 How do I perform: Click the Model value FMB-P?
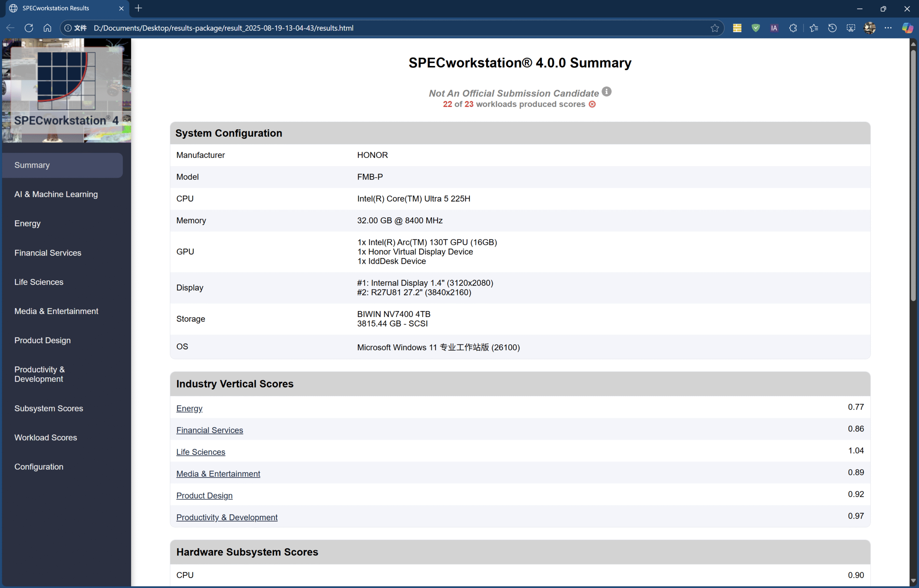[x=370, y=177]
